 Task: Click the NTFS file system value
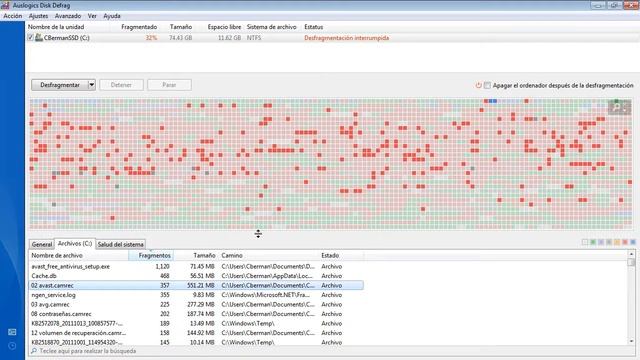[x=254, y=38]
